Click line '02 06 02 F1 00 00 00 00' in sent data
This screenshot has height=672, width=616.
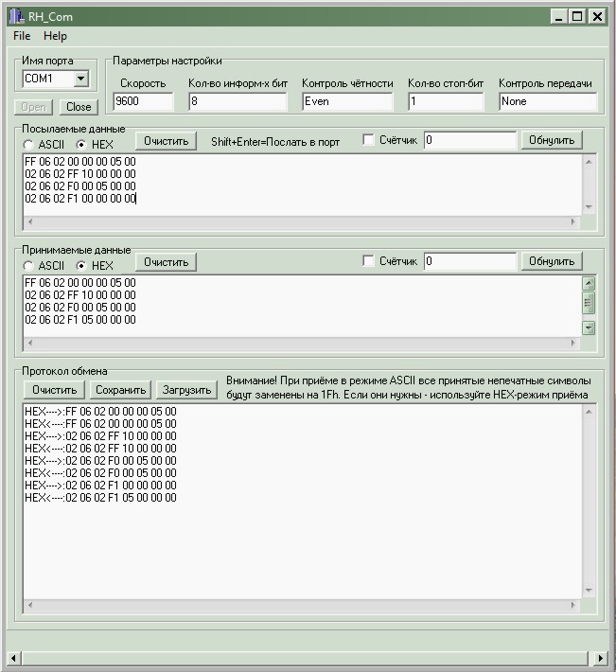(80, 199)
